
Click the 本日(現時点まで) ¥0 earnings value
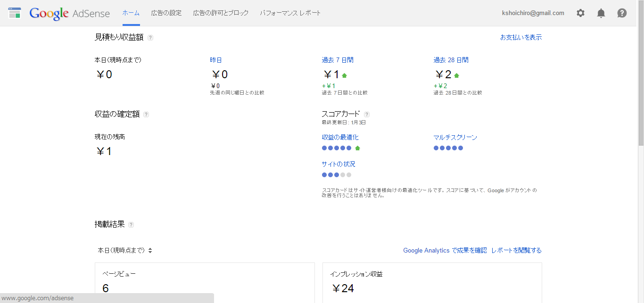pyautogui.click(x=104, y=74)
